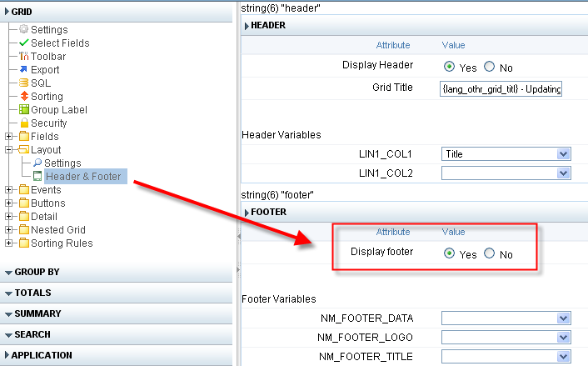This screenshot has height=366, width=588.
Task: Click the gear icon beside grid Settings
Action: (23, 29)
